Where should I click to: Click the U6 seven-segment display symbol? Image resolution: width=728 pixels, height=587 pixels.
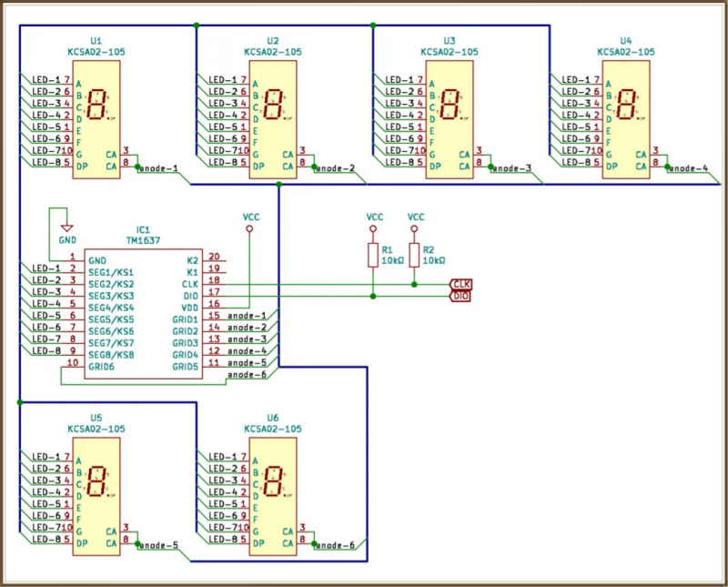point(273,496)
